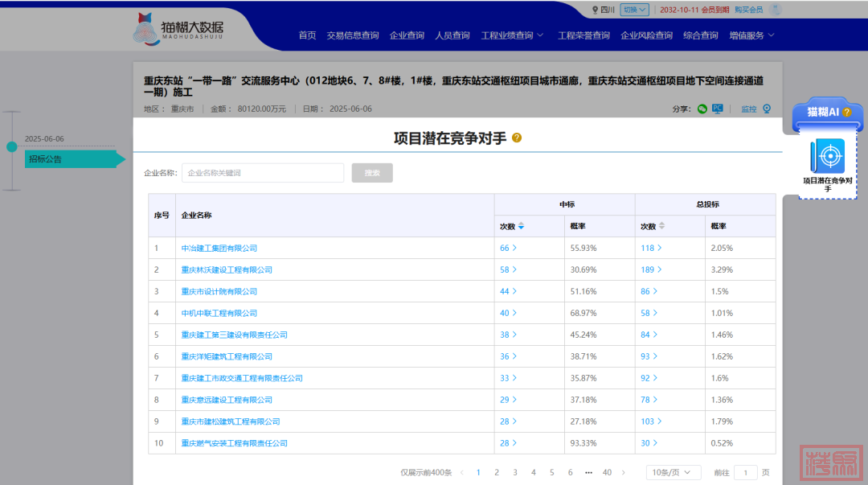868x485 pixels.
Task: Open company 重庆意远建设工程有限公司
Action: (227, 400)
